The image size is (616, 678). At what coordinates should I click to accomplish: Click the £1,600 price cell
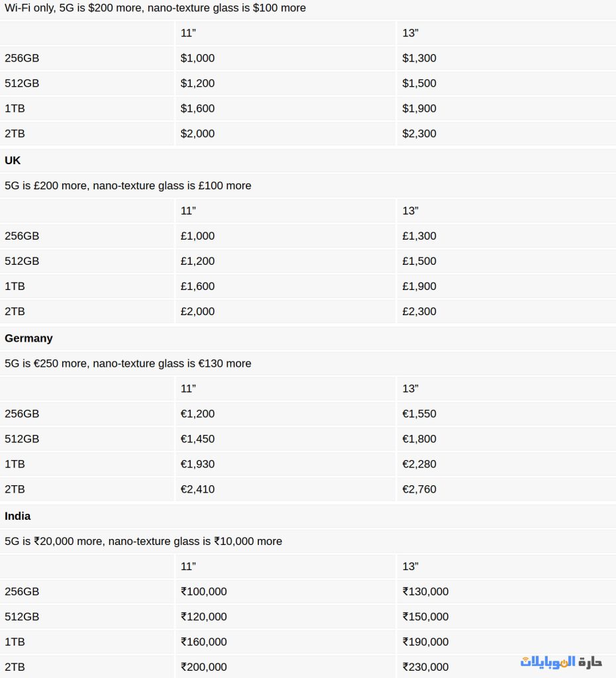[197, 287]
